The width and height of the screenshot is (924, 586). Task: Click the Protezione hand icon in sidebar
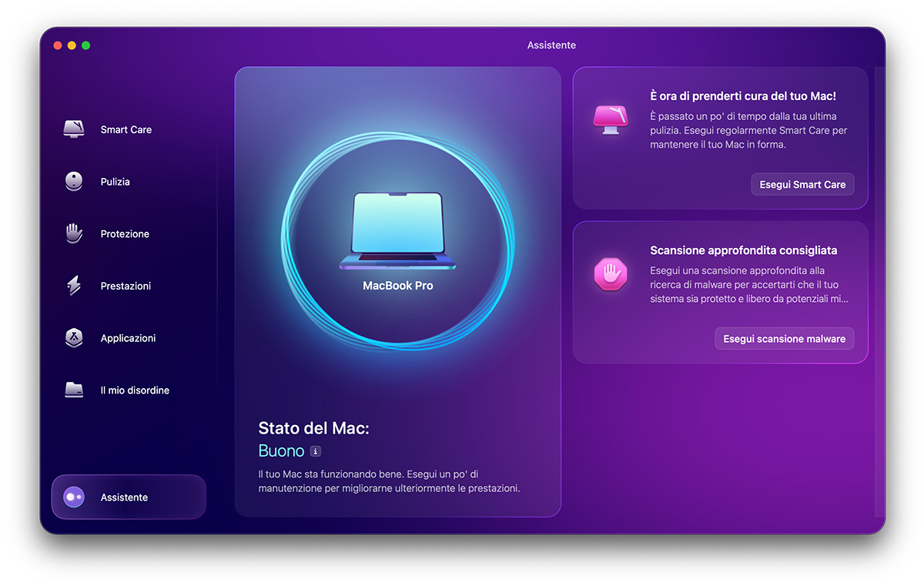pyautogui.click(x=74, y=234)
